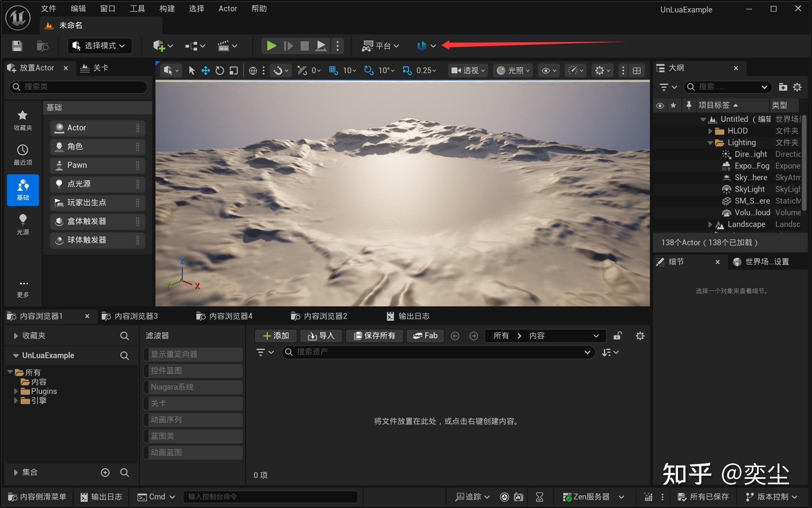Open the 光照 view mode dropdown
Screen dimensions: 812x508
tap(513, 70)
